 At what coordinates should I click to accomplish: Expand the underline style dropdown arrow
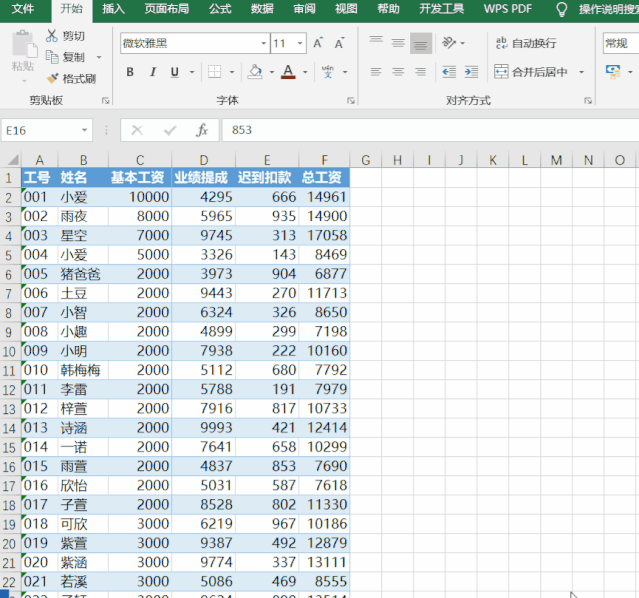tap(192, 72)
